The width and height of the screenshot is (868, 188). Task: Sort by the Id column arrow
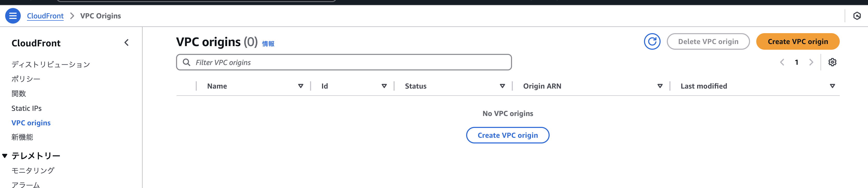pos(384,86)
